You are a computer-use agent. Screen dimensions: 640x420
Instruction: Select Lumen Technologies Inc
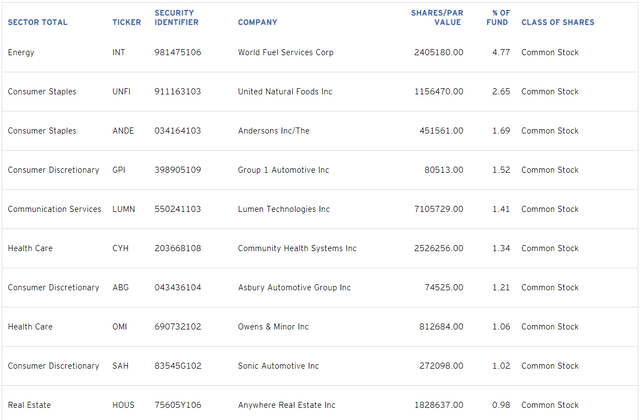284,209
